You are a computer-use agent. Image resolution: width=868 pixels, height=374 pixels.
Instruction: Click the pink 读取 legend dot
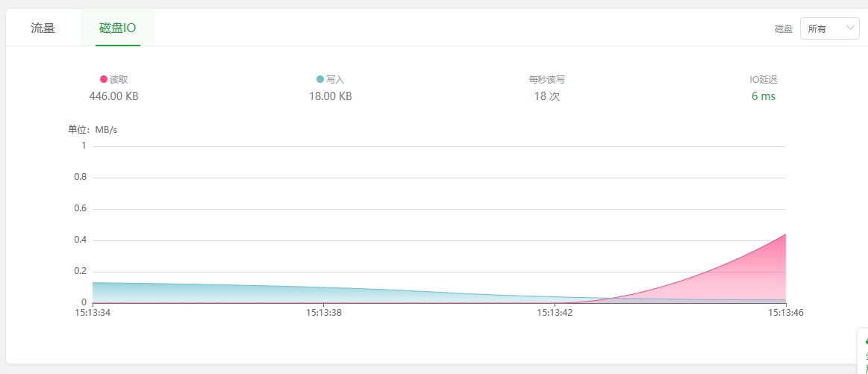pyautogui.click(x=104, y=79)
